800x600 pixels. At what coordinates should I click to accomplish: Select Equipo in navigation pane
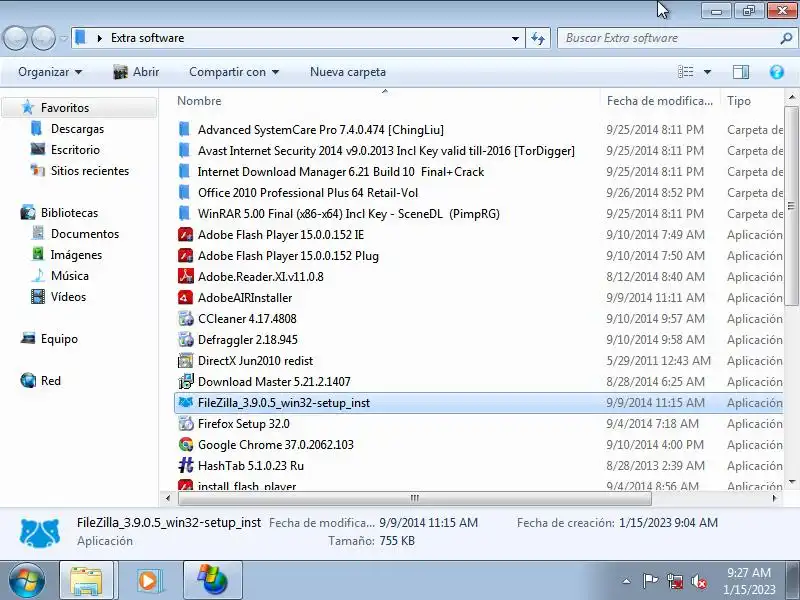tap(59, 339)
